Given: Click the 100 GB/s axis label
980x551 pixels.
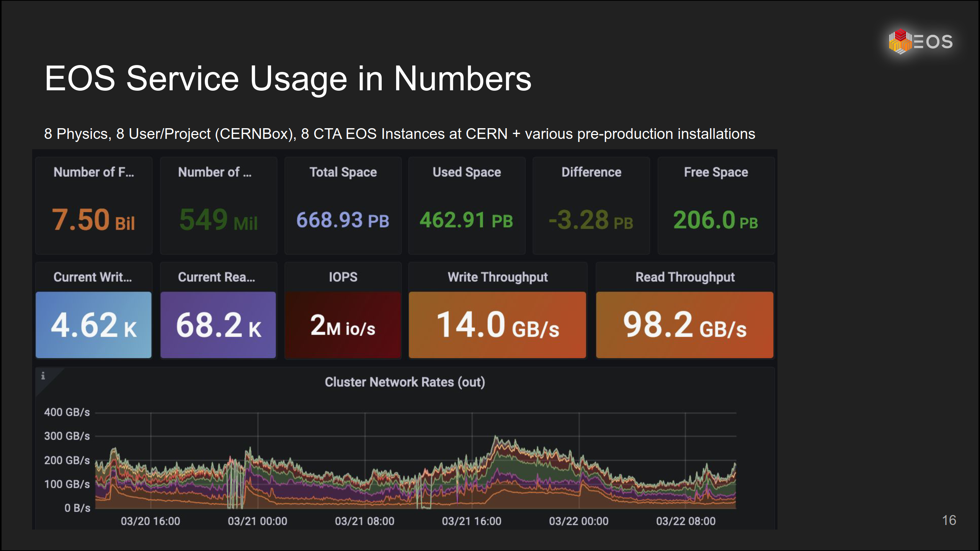Looking at the screenshot, I should click(67, 484).
